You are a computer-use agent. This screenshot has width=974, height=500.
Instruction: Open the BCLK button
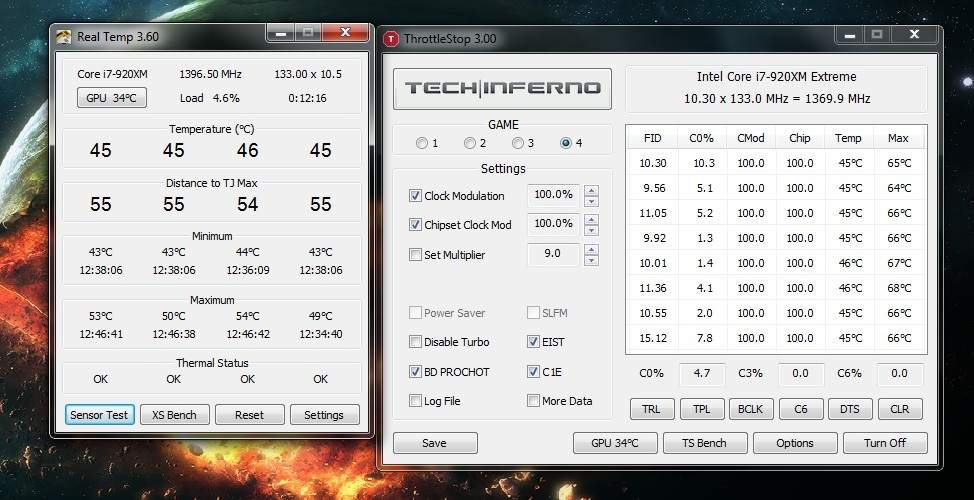751,409
